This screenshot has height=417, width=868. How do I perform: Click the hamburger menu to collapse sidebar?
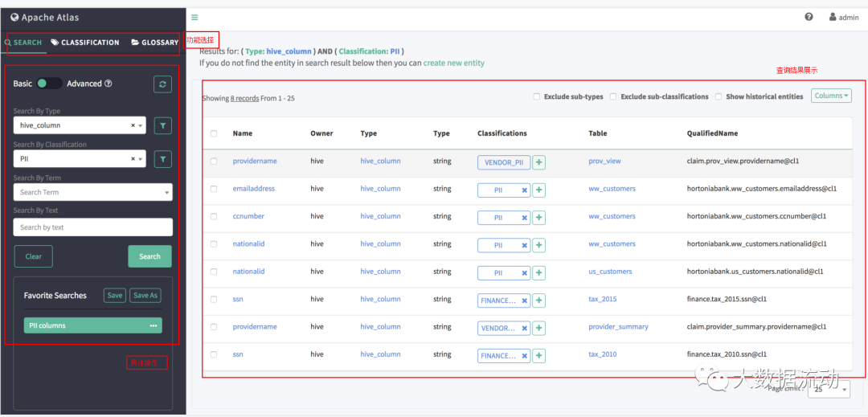pos(194,17)
